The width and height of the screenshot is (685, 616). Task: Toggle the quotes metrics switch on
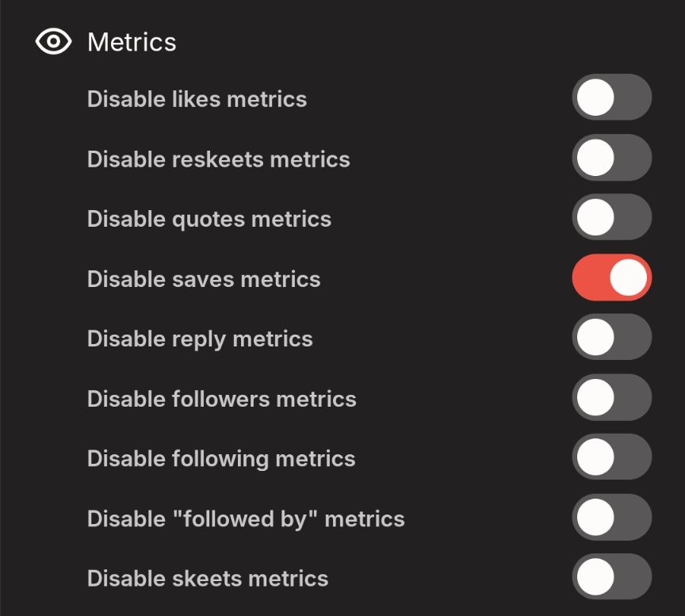click(x=611, y=217)
